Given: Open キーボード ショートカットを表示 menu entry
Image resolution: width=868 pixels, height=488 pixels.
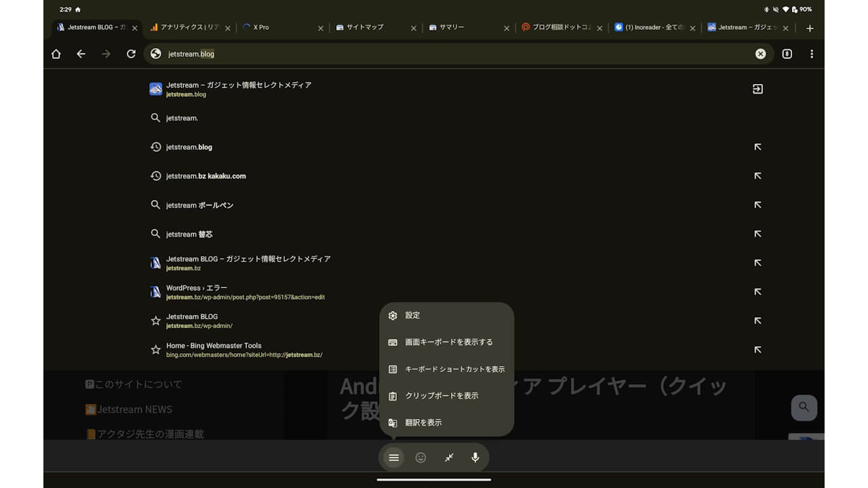Looking at the screenshot, I should pyautogui.click(x=447, y=369).
